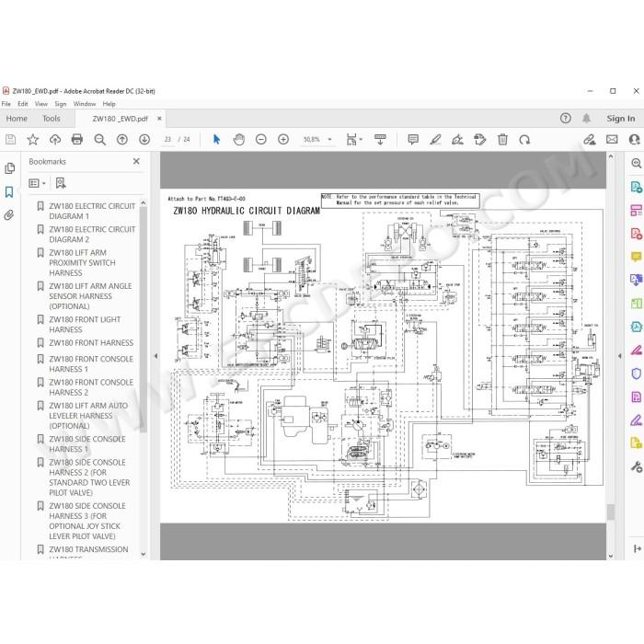
Task: Toggle the bookmarks panel in left sidebar
Action: 9,191
